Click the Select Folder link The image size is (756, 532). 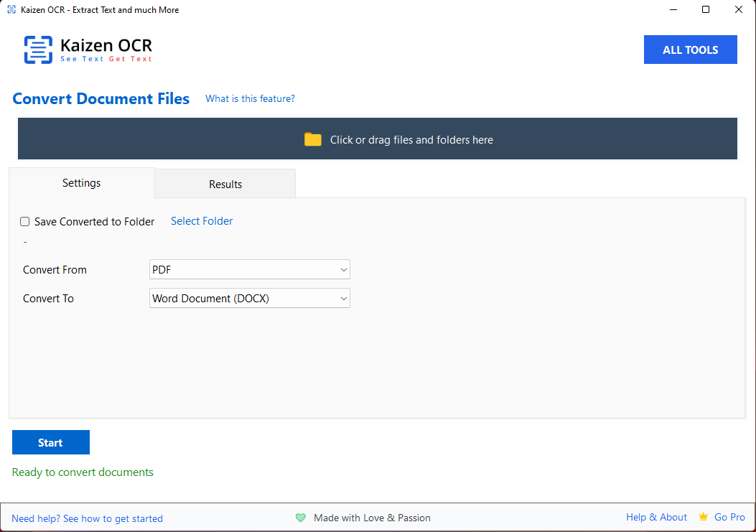pyautogui.click(x=202, y=221)
